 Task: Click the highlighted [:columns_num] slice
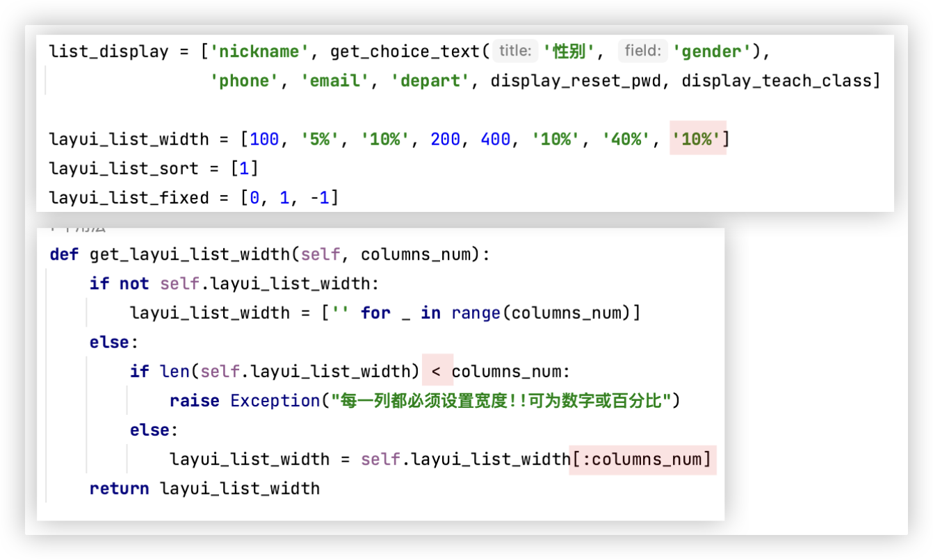[x=642, y=459]
